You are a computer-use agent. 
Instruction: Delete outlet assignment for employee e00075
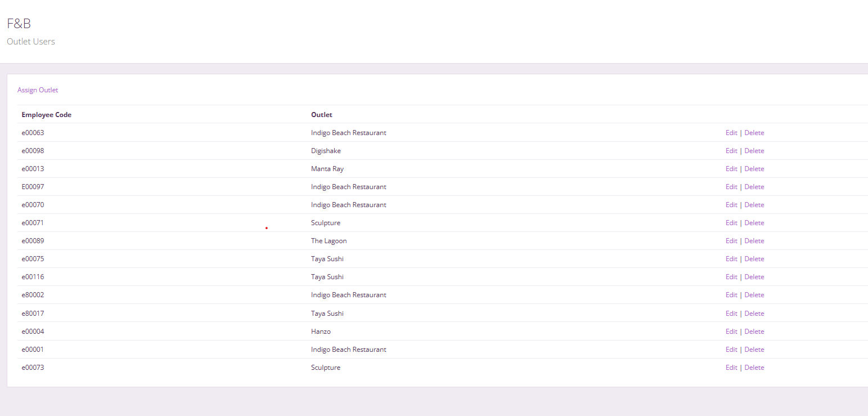[x=754, y=259]
